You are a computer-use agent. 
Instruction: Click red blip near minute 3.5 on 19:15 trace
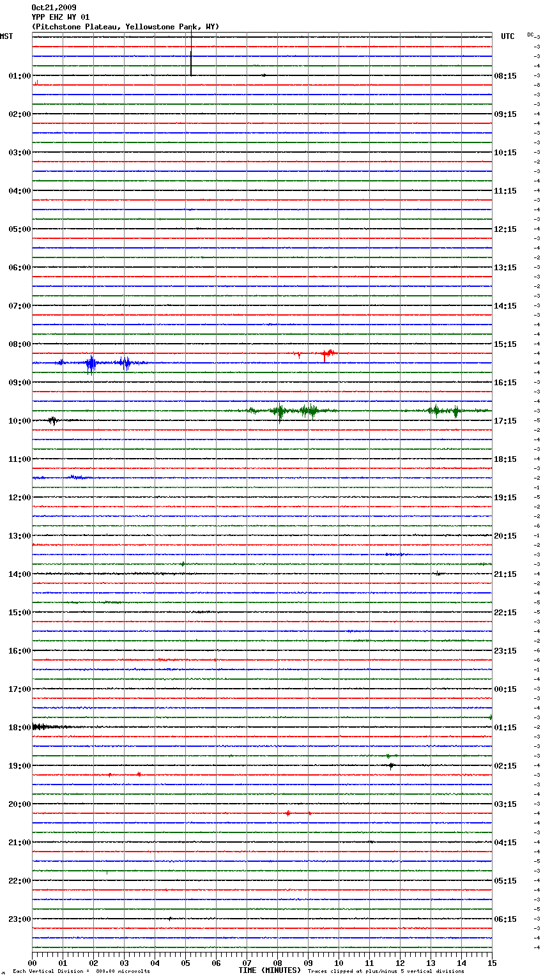(139, 774)
